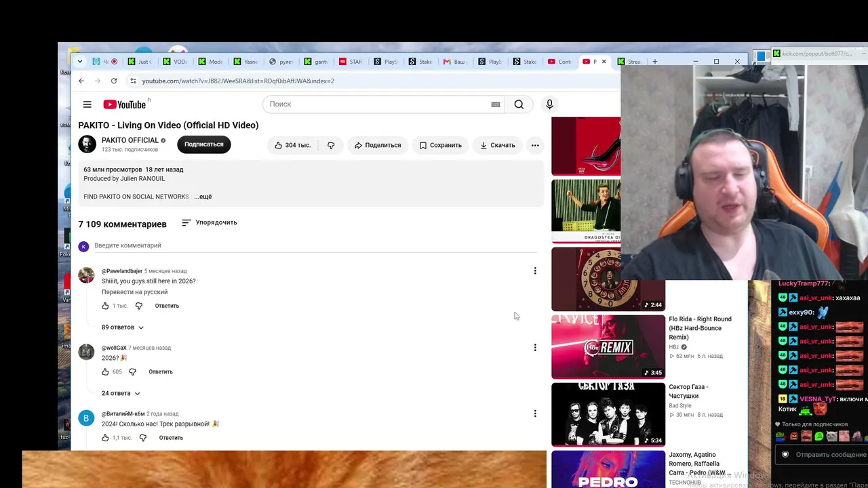Start voice search with the microphone
The image size is (868, 488).
click(550, 104)
